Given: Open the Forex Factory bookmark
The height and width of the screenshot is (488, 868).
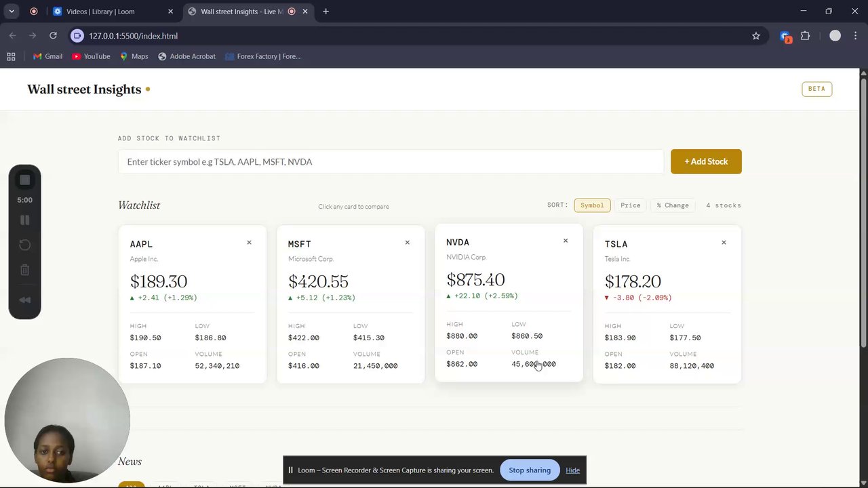Looking at the screenshot, I should click(x=262, y=56).
